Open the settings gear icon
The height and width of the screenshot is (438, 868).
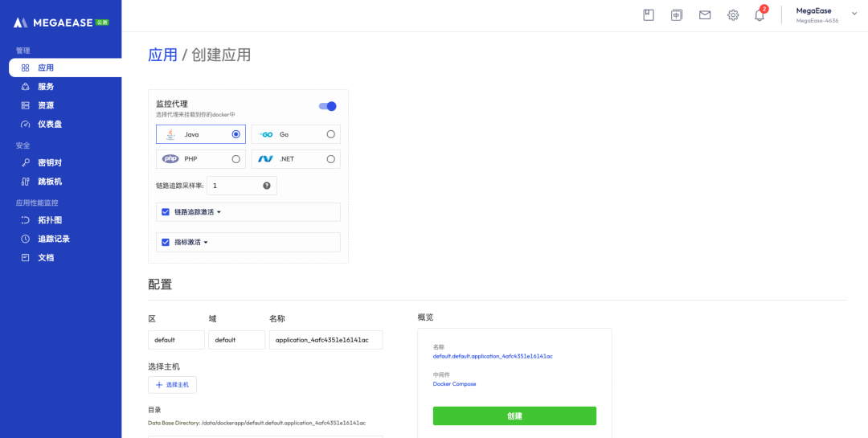point(733,15)
